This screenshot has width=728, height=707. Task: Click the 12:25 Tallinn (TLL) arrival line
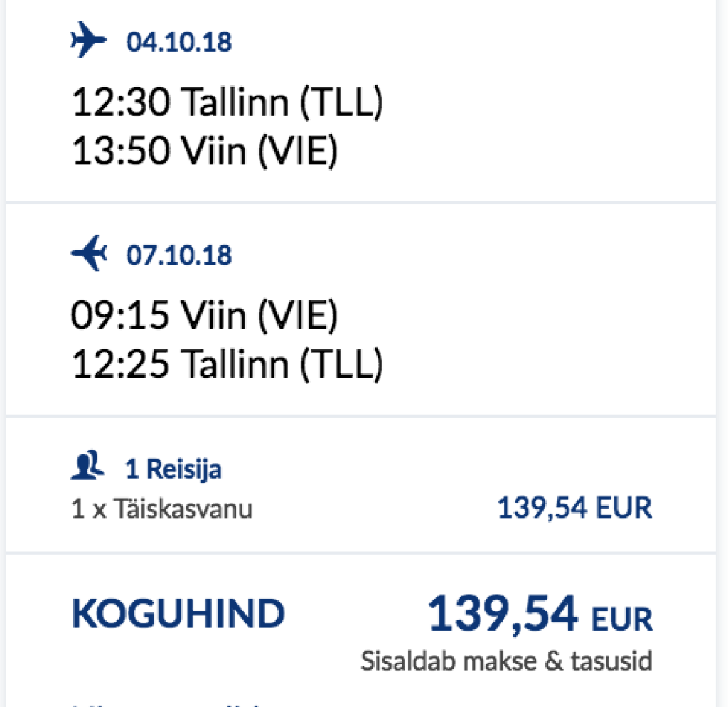point(227,364)
